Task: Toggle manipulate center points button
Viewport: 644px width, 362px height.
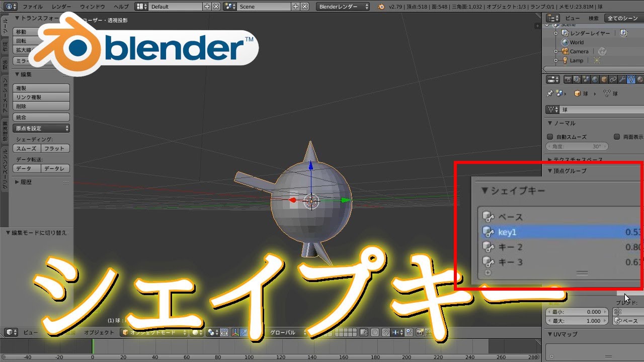Action: point(224,332)
